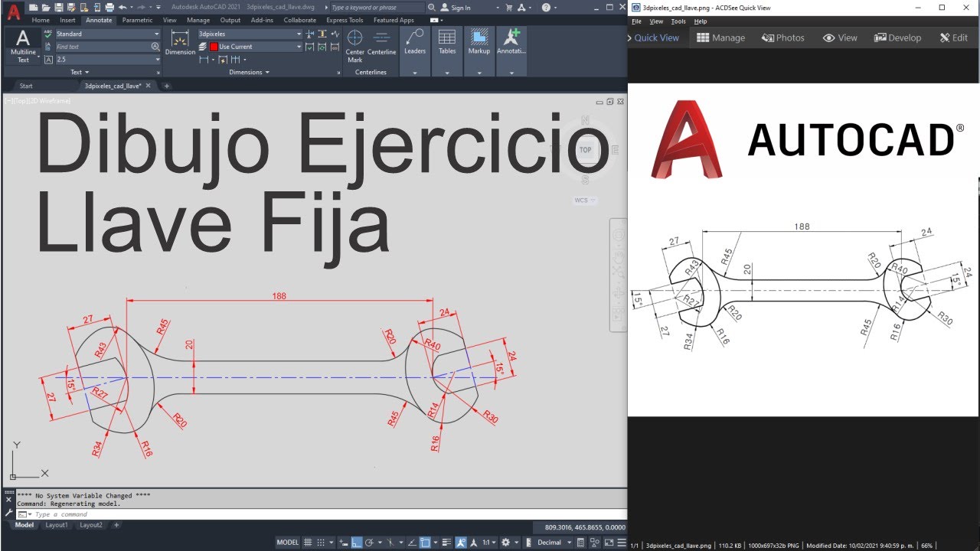Click the search magnifier beside Find text

pos(155,47)
